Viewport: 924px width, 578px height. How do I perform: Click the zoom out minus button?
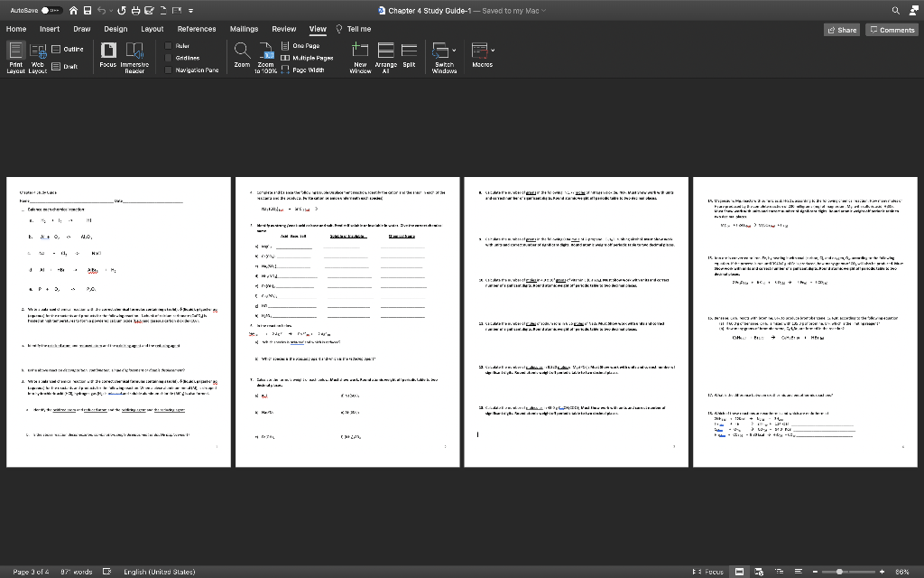(815, 572)
